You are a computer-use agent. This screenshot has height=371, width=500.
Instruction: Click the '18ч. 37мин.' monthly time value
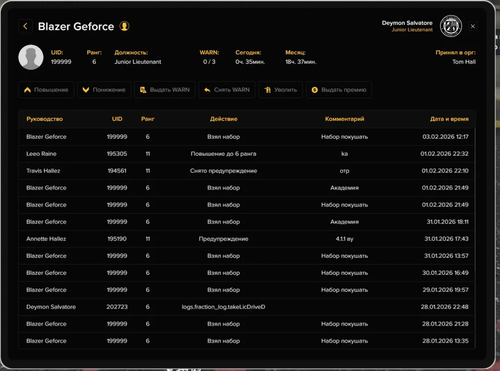coord(301,62)
